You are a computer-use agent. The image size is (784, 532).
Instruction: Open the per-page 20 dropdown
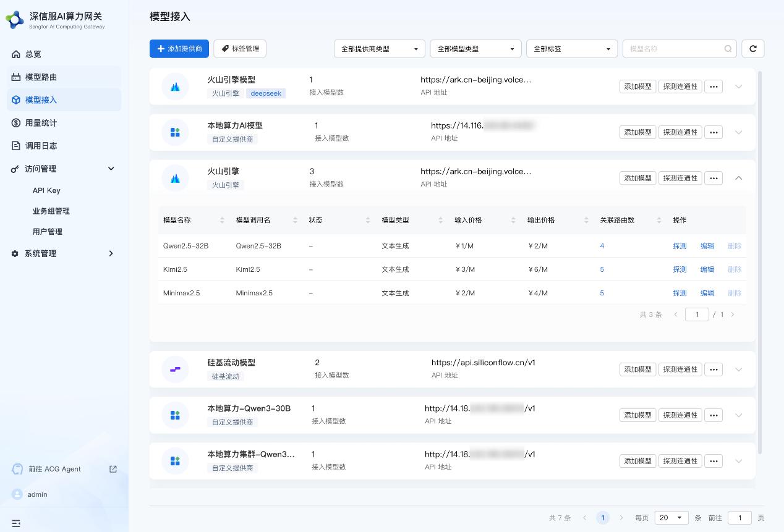pyautogui.click(x=671, y=518)
